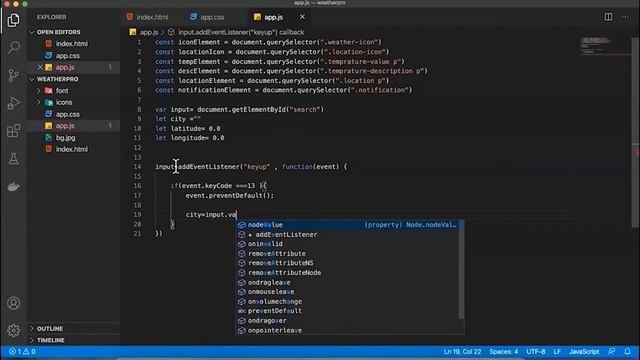The width and height of the screenshot is (640, 360).
Task: Choose onvolumechange suggestion
Action: (x=348, y=302)
